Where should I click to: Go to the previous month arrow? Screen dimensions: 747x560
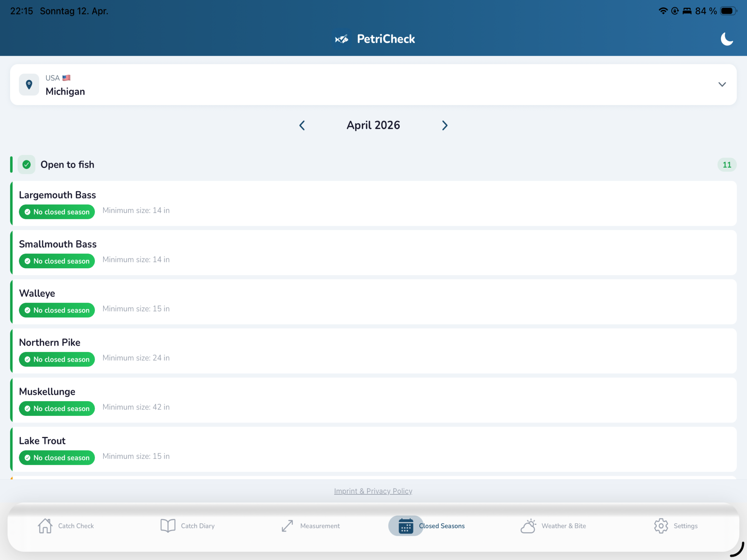[x=302, y=125]
